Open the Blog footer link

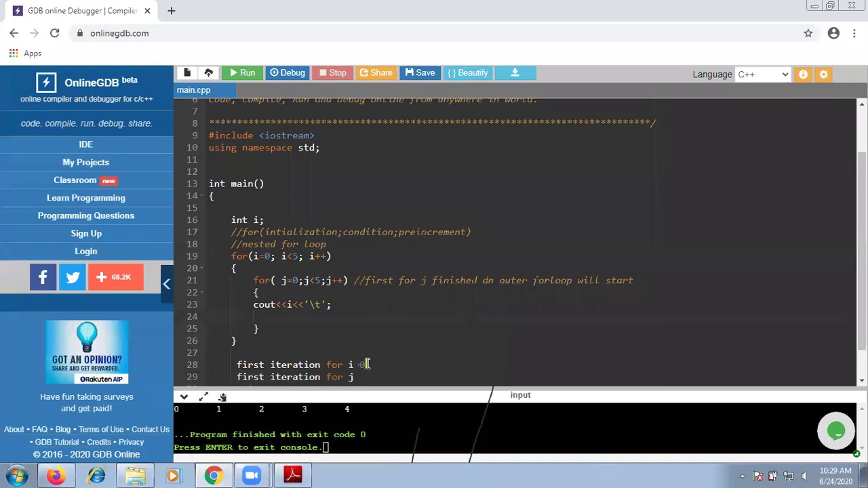pyautogui.click(x=62, y=429)
